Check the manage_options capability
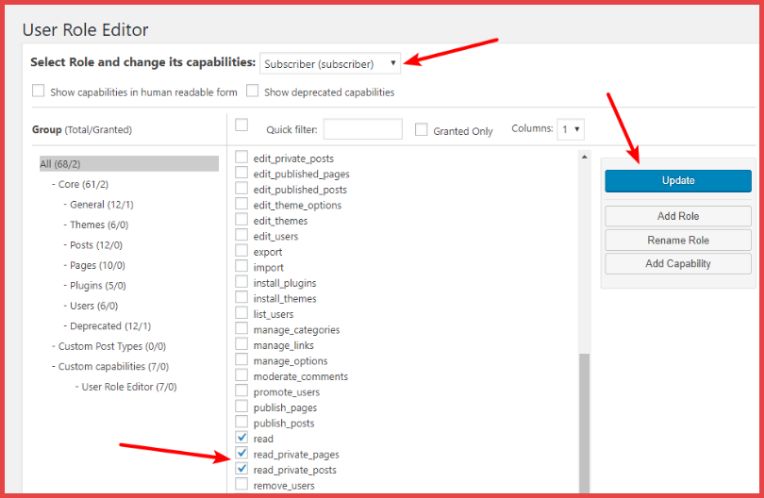Viewport: 764px width, 498px height. 241,360
